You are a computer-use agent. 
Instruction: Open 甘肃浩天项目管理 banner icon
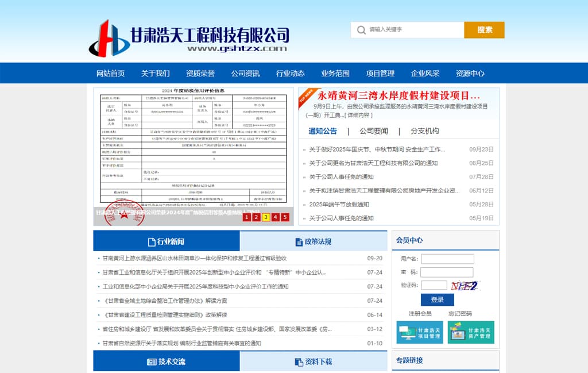pos(420,332)
